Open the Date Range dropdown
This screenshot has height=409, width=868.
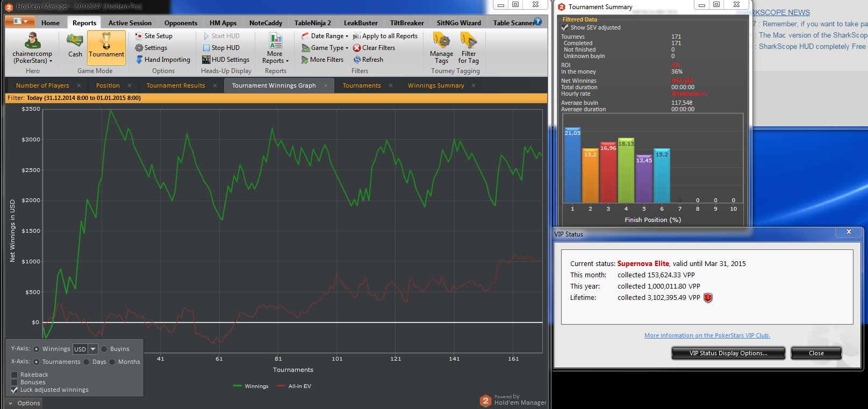click(325, 36)
